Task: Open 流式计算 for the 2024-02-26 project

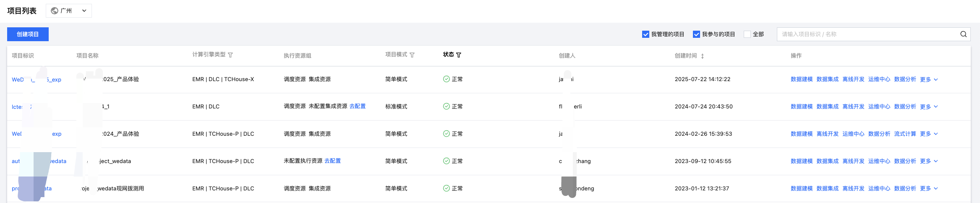Action: (905, 134)
